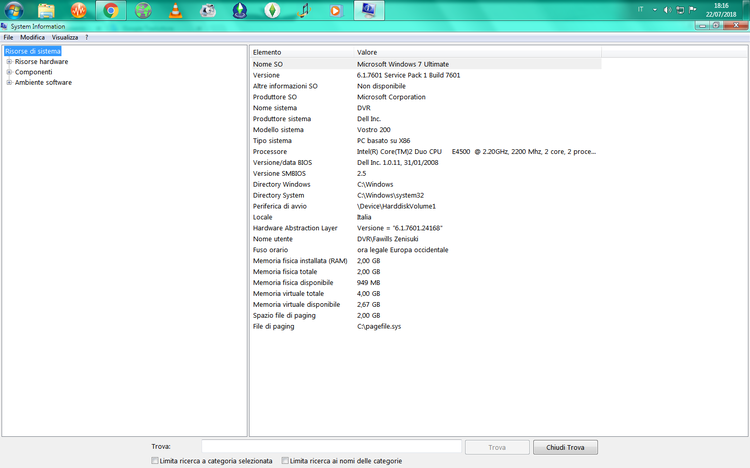The image size is (750, 468).
Task: Sort by the Elemento column header
Action: pos(302,52)
